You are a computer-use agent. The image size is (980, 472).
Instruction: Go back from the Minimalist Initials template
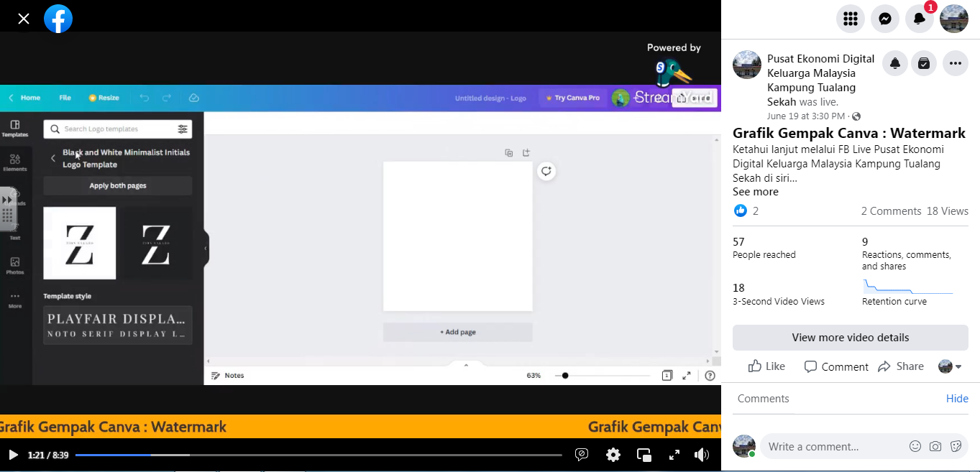tap(52, 158)
